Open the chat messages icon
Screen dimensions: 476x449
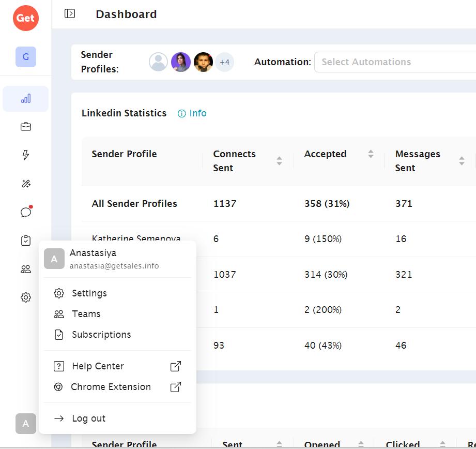(26, 212)
